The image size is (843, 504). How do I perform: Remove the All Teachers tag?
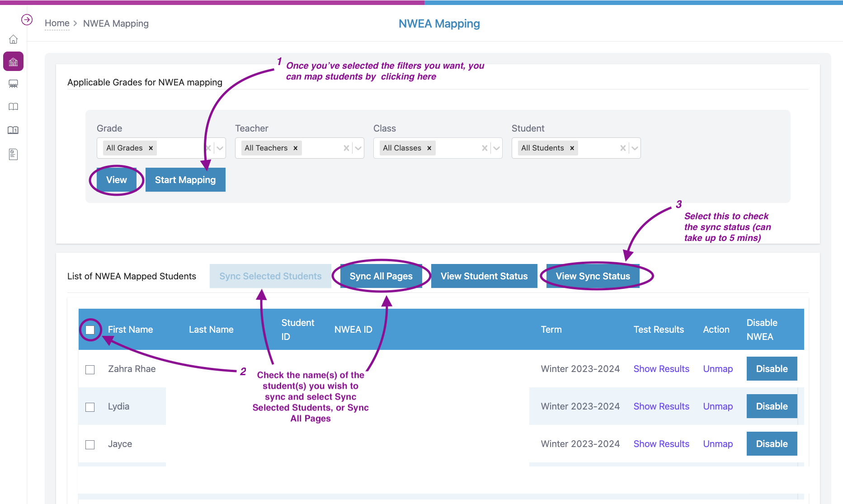[296, 148]
